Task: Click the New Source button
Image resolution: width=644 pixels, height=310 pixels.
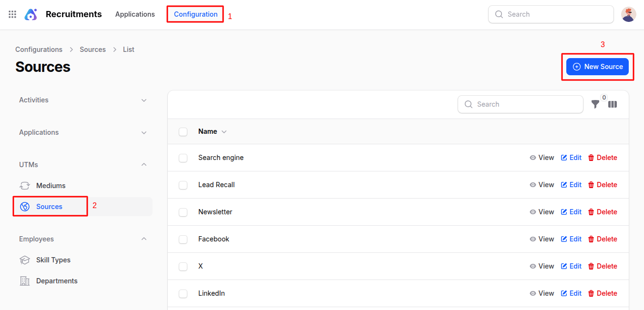Action: point(597,67)
